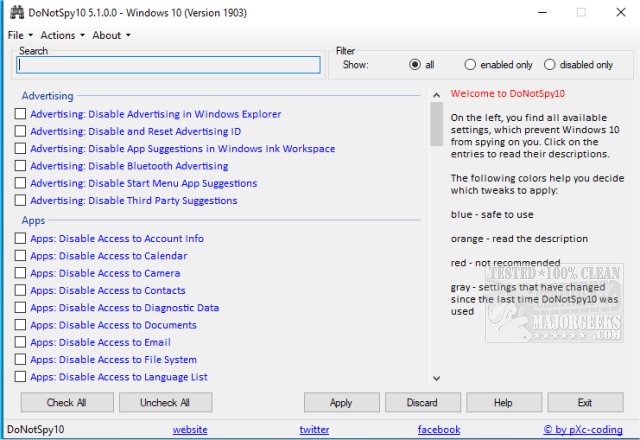Check Apps: Disable Access to Account Info

20,238
